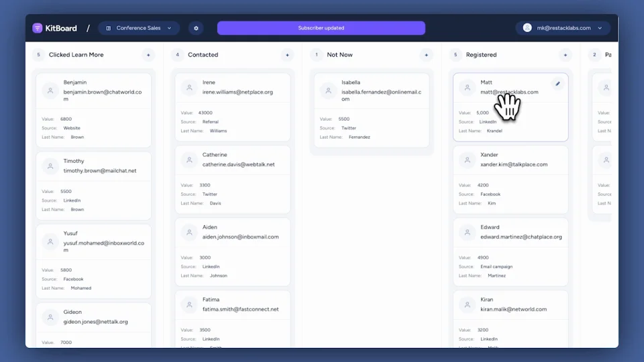Open the Conference Sales board dropdown
Image resolution: width=644 pixels, height=362 pixels.
point(139,28)
